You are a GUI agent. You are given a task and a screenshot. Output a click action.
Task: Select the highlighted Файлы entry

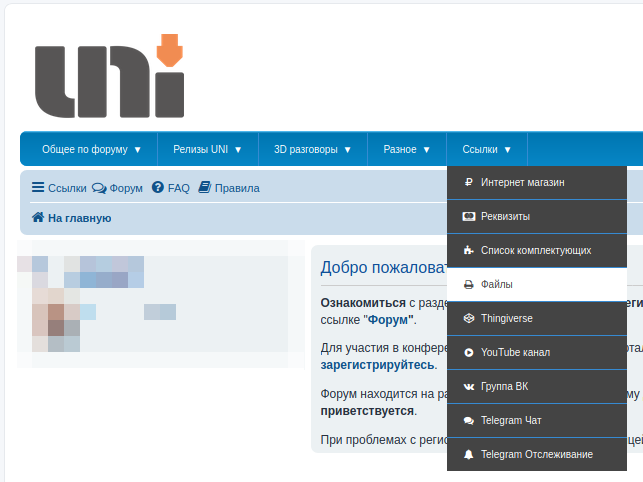(537, 285)
